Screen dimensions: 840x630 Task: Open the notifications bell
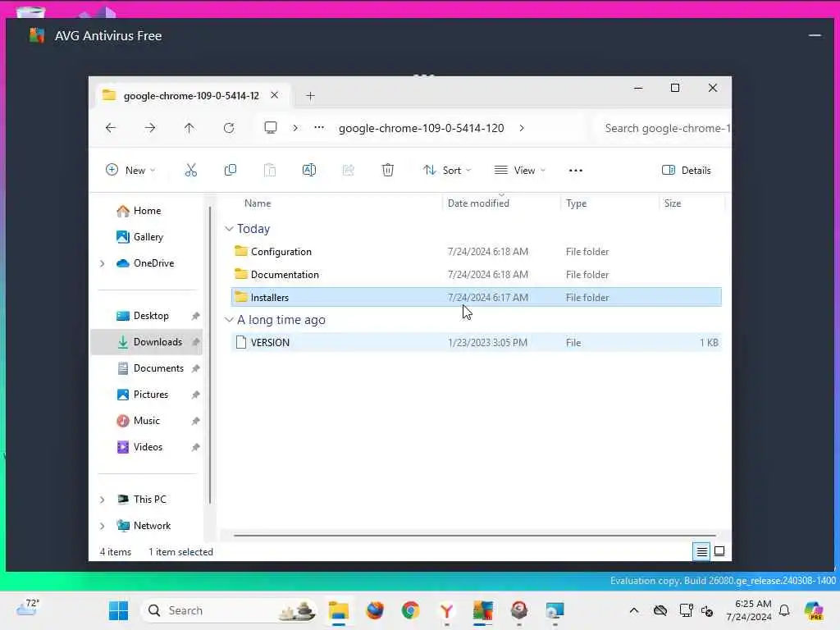pos(784,610)
